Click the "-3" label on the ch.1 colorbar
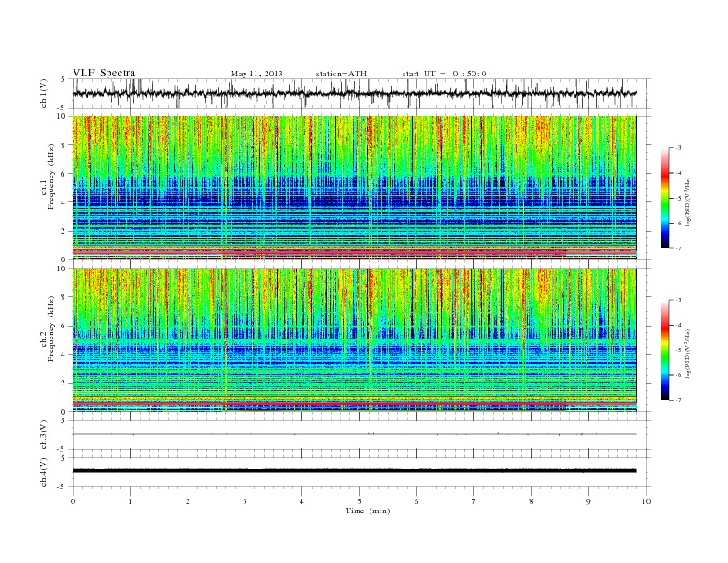 pyautogui.click(x=678, y=147)
